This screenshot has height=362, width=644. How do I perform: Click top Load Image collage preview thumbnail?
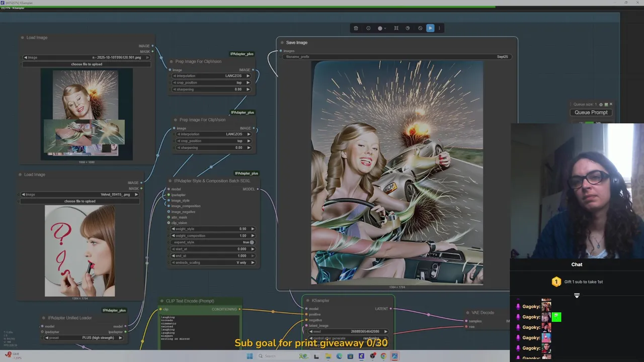click(87, 114)
